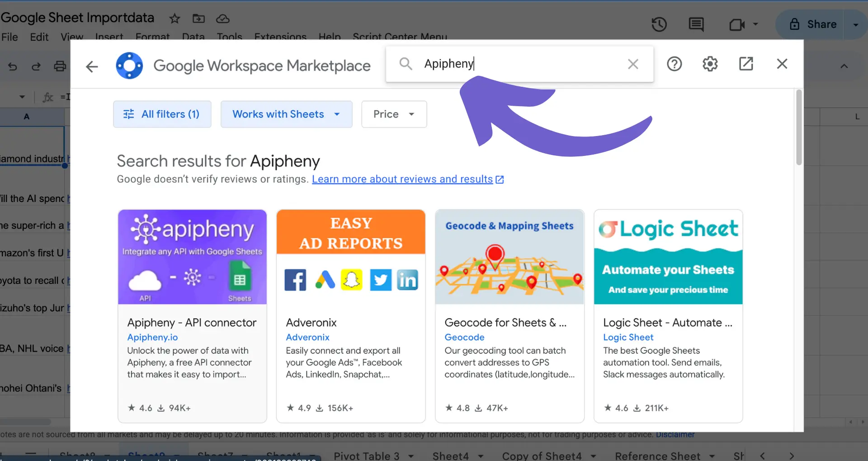This screenshot has width=868, height=461.
Task: Select Apipheny - API connector title
Action: [192, 323]
